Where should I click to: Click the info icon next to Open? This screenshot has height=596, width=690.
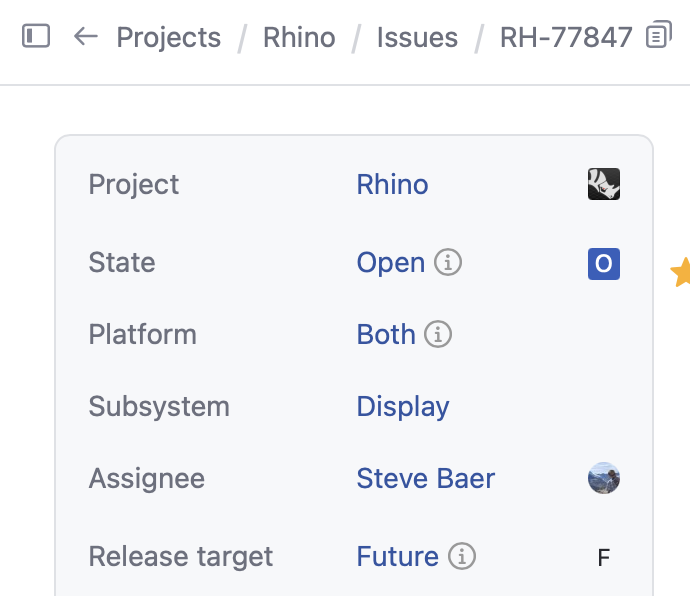pyautogui.click(x=448, y=263)
